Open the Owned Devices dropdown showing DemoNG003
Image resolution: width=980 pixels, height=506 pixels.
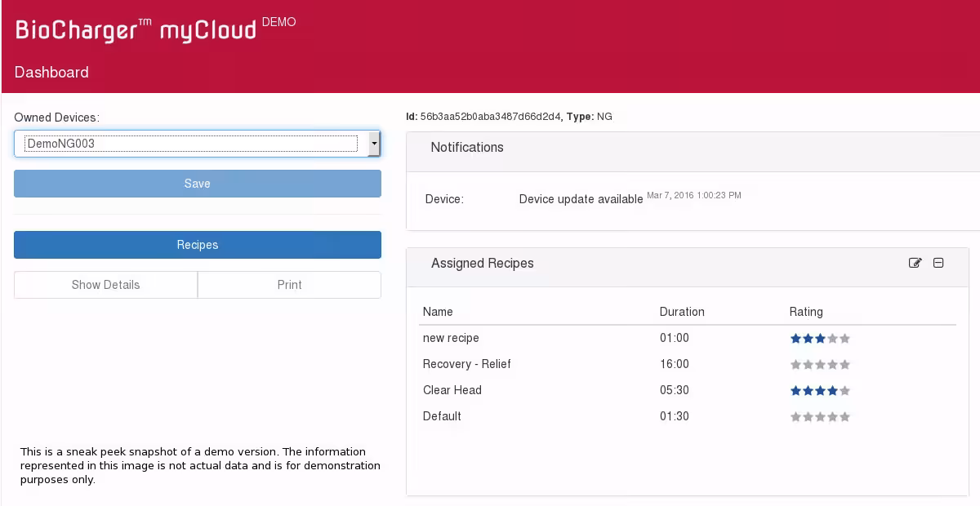pyautogui.click(x=197, y=144)
